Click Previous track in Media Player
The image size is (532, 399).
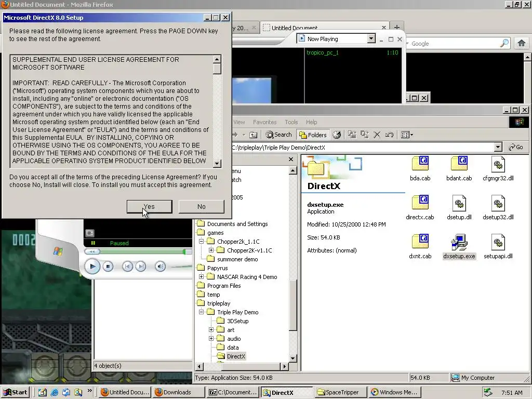pos(128,267)
